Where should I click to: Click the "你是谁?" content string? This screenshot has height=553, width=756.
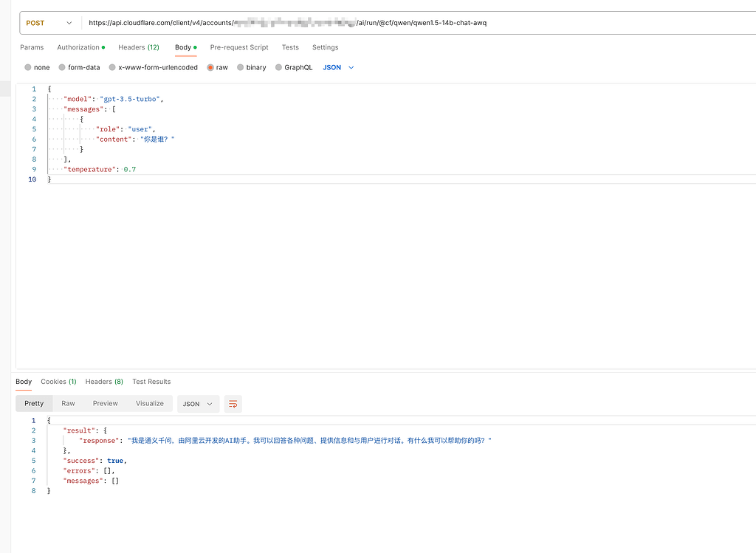(157, 140)
